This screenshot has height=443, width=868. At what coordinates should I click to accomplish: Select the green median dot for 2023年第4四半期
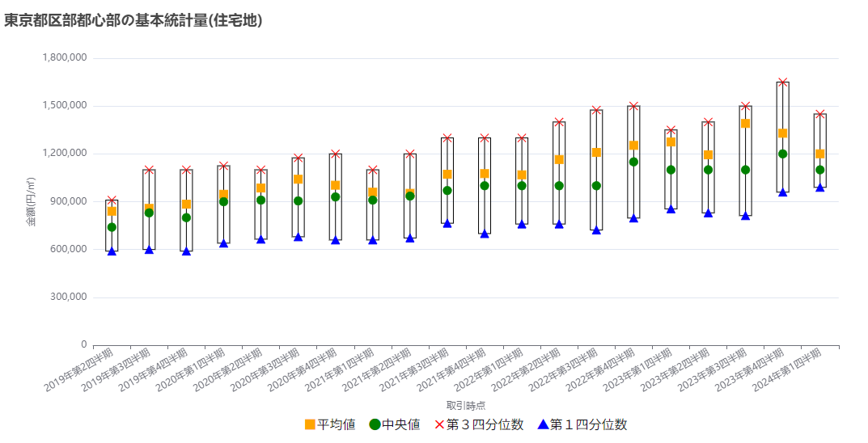pos(782,154)
